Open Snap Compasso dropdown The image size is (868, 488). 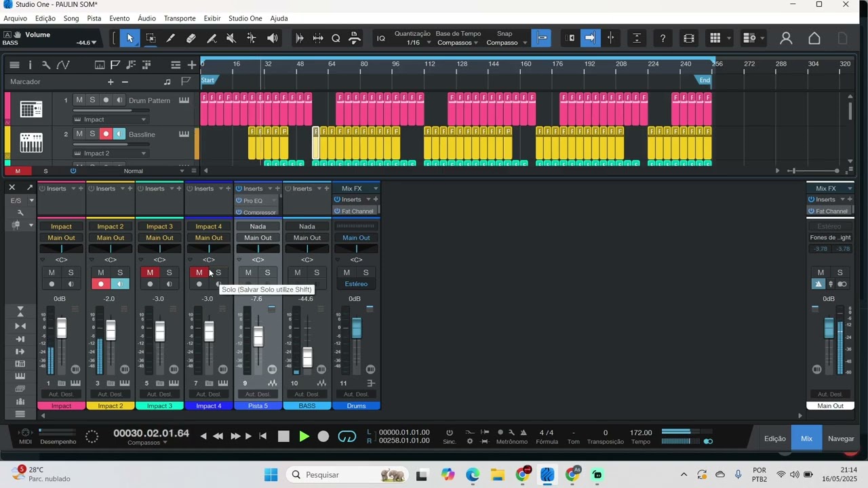point(507,43)
